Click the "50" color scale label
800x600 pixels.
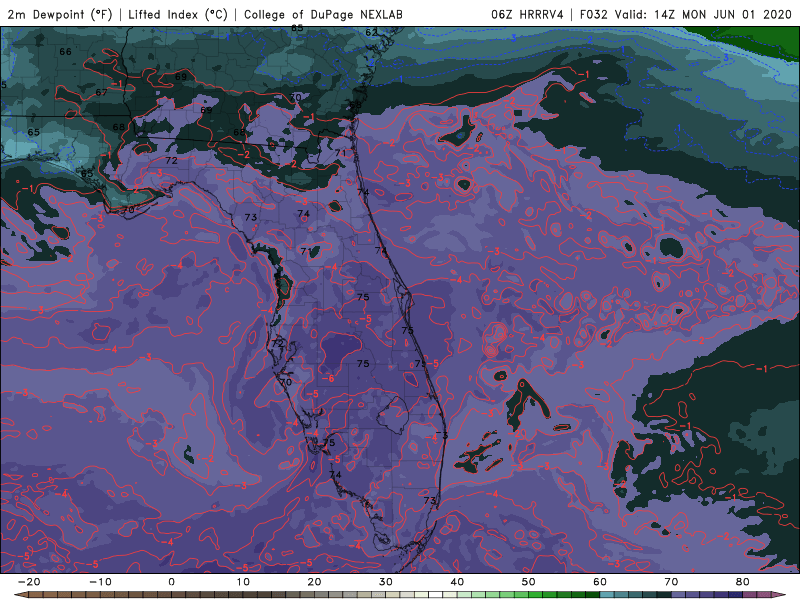point(529,582)
